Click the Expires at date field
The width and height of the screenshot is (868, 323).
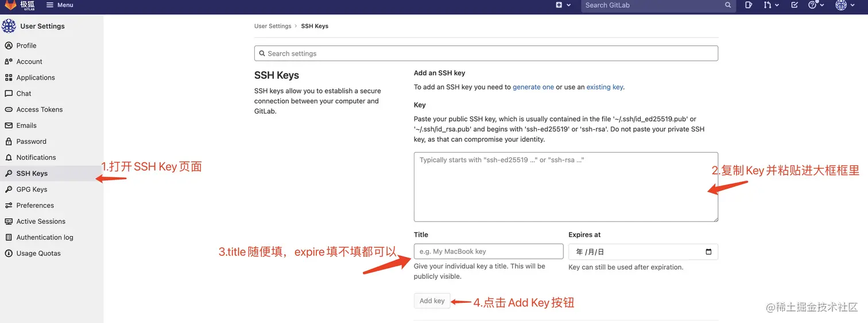click(x=643, y=251)
